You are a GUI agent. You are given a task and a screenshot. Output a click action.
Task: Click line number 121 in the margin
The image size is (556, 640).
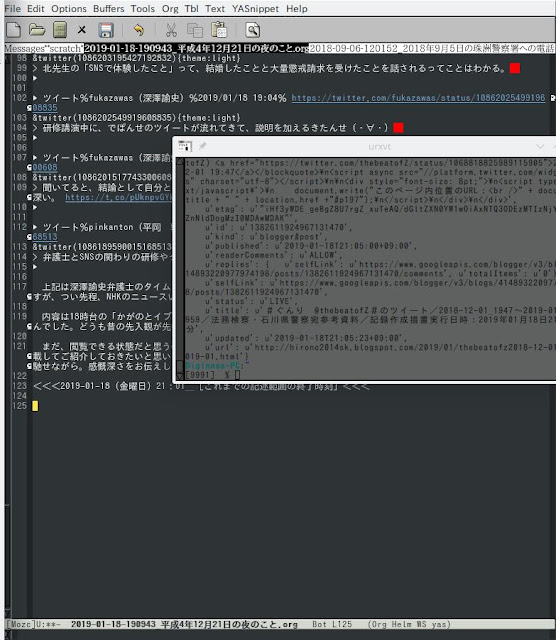point(20,346)
